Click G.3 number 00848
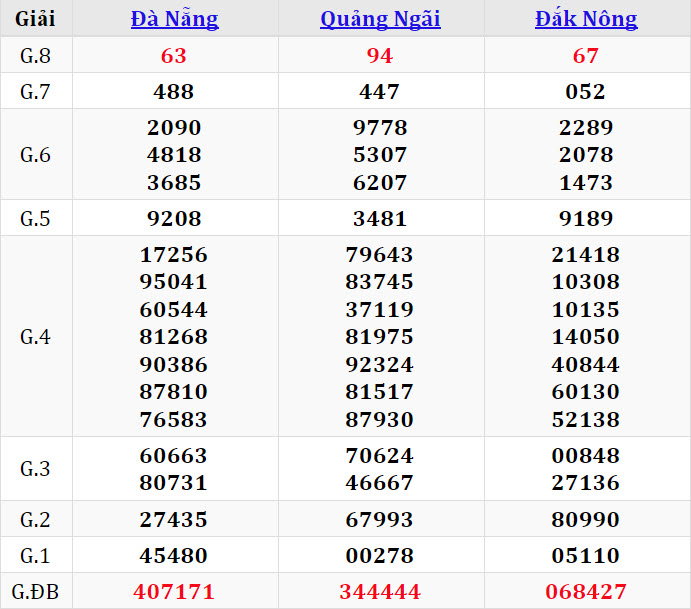Image resolution: width=691 pixels, height=609 pixels. 586,456
